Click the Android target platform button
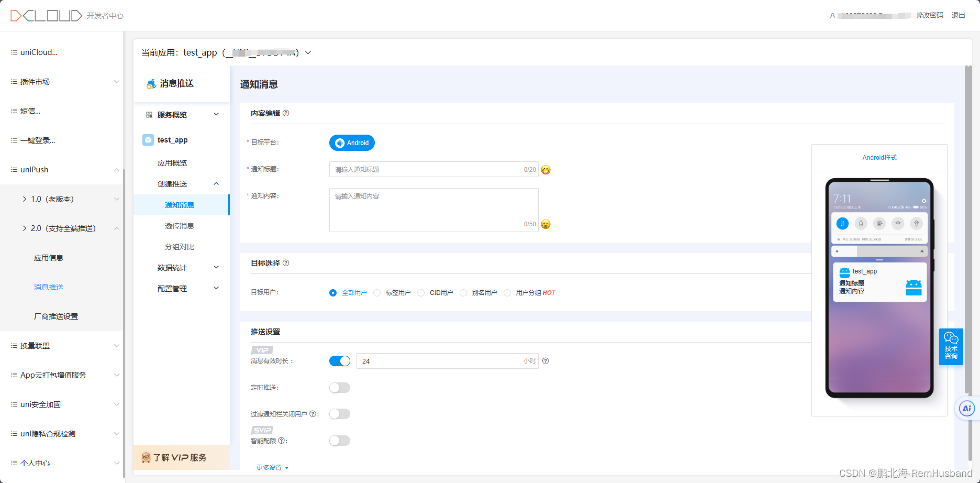 pyautogui.click(x=351, y=142)
